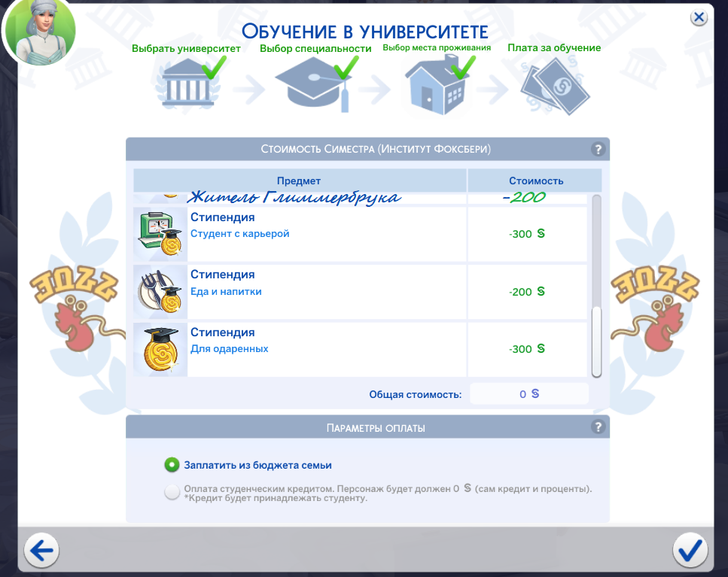
Task: Select the graduation cap specialty icon
Action: pyautogui.click(x=314, y=85)
